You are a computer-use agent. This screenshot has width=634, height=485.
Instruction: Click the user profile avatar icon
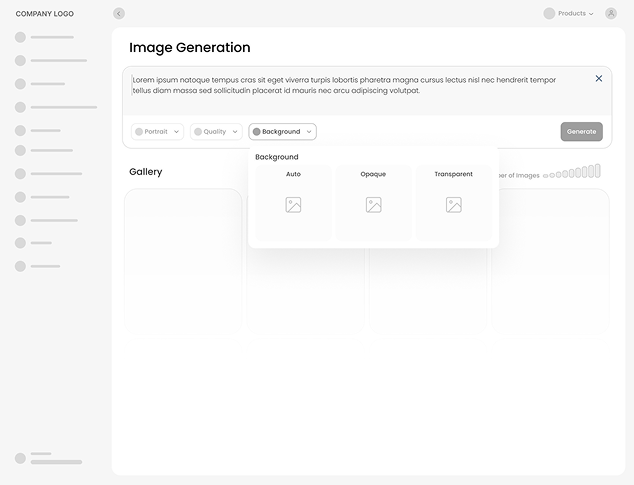point(611,14)
